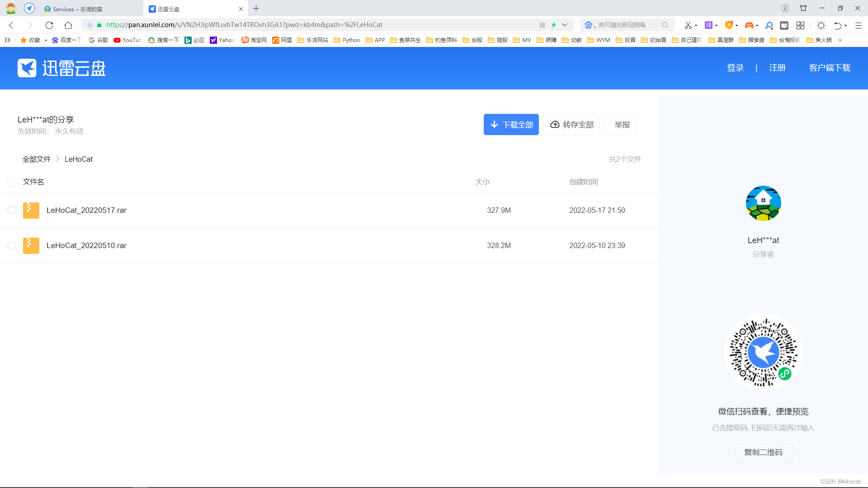Expand the address bar dropdown chevron

point(565,25)
